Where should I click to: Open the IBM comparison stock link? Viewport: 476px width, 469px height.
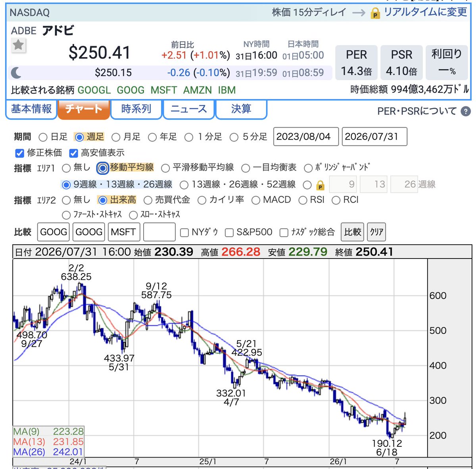[x=227, y=90]
